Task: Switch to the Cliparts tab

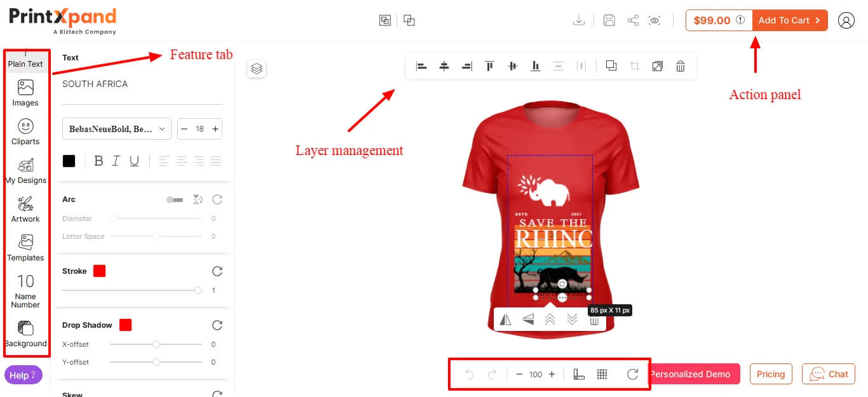Action: [25, 131]
